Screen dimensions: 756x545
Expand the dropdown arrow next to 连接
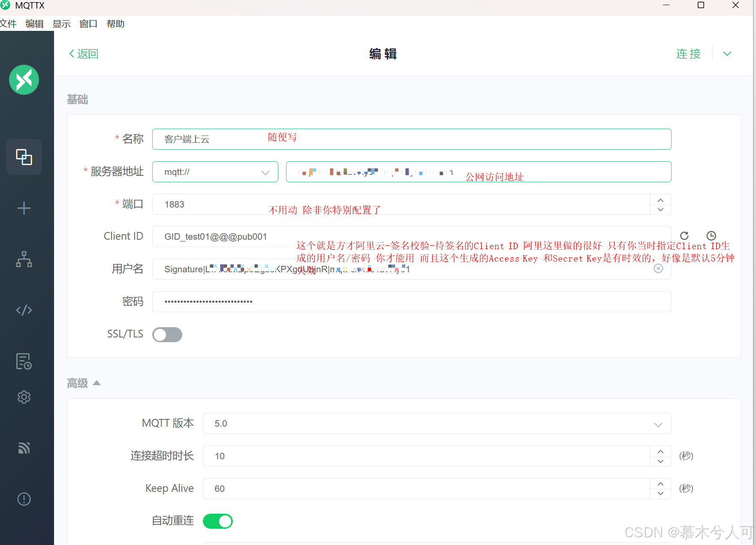[727, 54]
